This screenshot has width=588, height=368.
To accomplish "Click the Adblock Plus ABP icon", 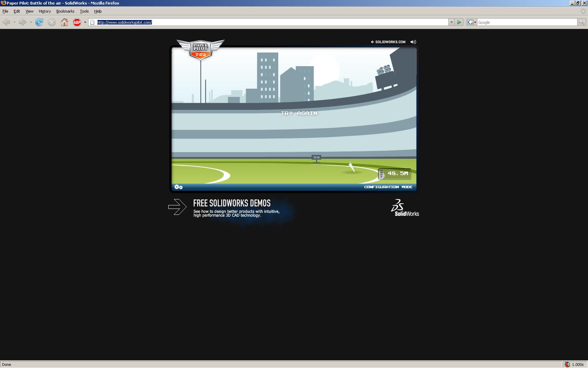I will [77, 22].
